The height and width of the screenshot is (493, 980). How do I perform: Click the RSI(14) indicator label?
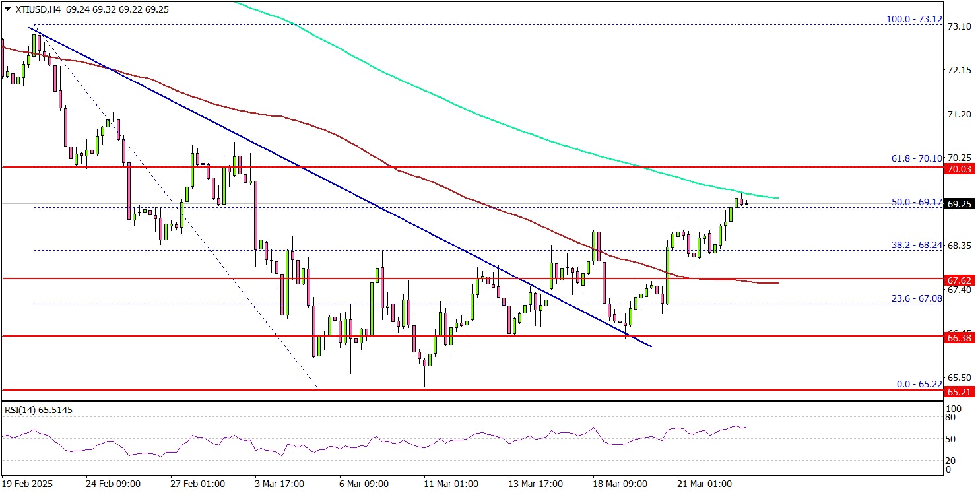38,410
